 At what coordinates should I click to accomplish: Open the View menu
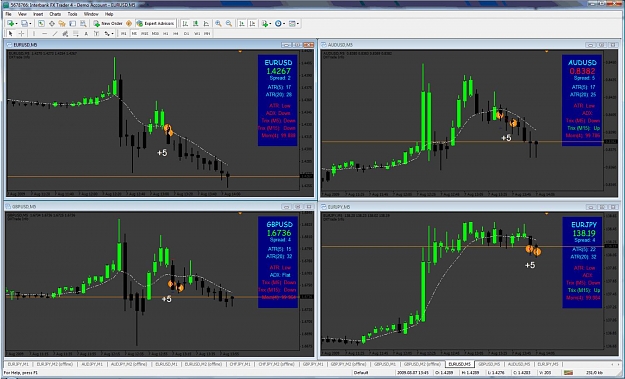[22, 14]
